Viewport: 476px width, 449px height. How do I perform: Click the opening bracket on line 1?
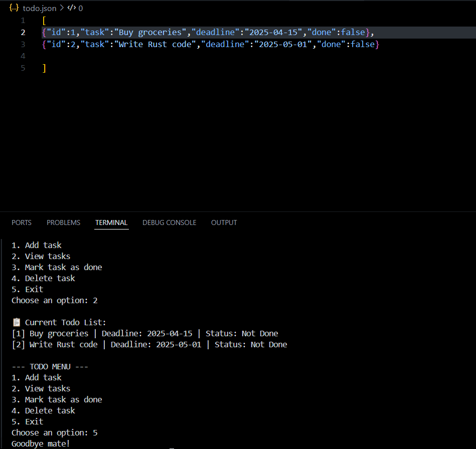point(44,21)
